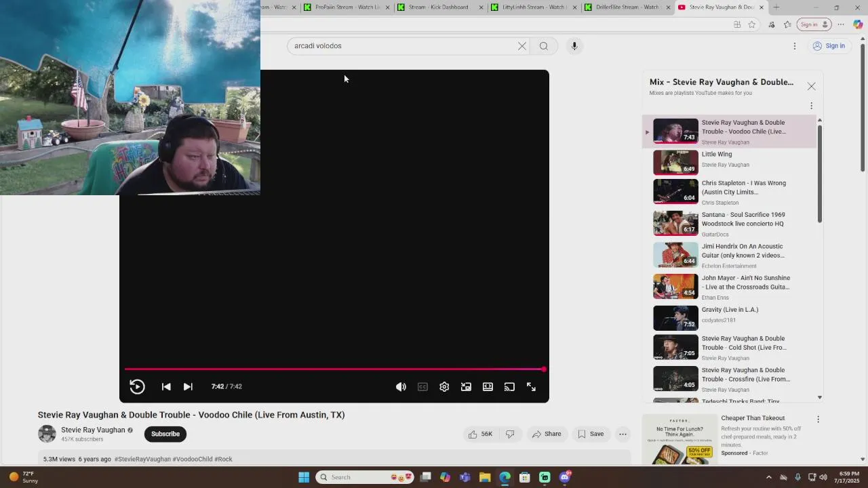
Task: Switch to ProPaiin Stream browser tab
Action: click(x=347, y=7)
